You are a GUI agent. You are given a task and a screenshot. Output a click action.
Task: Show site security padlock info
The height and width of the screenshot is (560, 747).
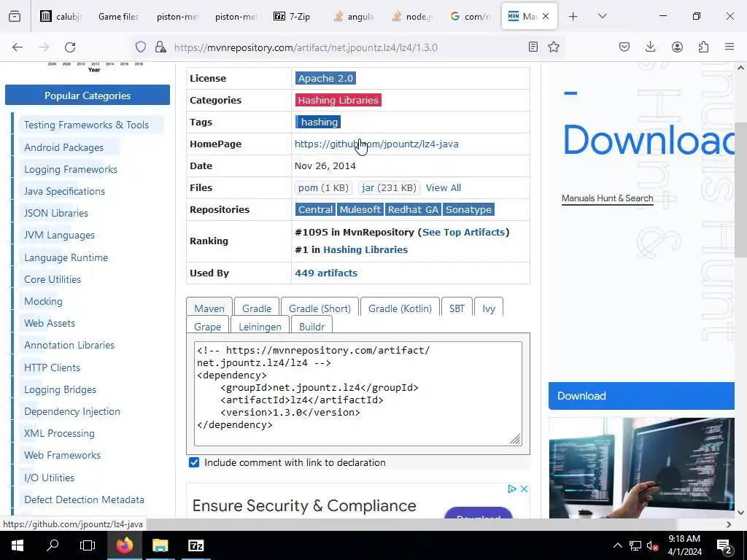point(160,47)
